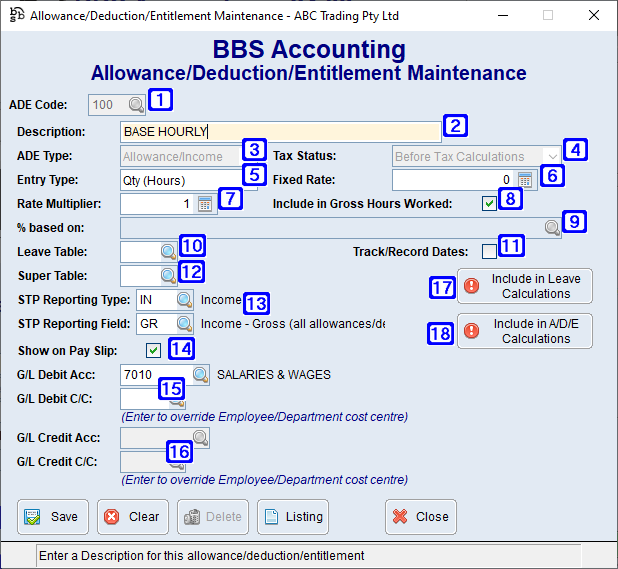Click the Description field with BASE HOURLY
The image size is (618, 569).
[x=281, y=132]
